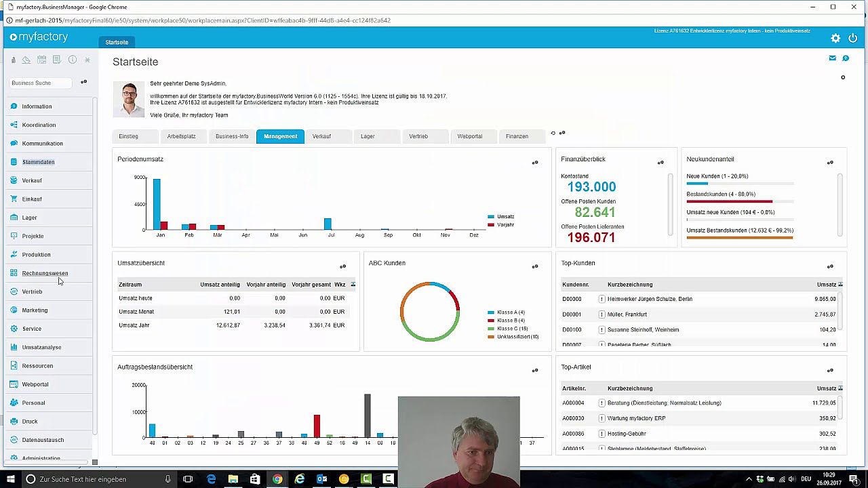
Task: Open the mail envelope icon near Startseite
Action: (832, 58)
